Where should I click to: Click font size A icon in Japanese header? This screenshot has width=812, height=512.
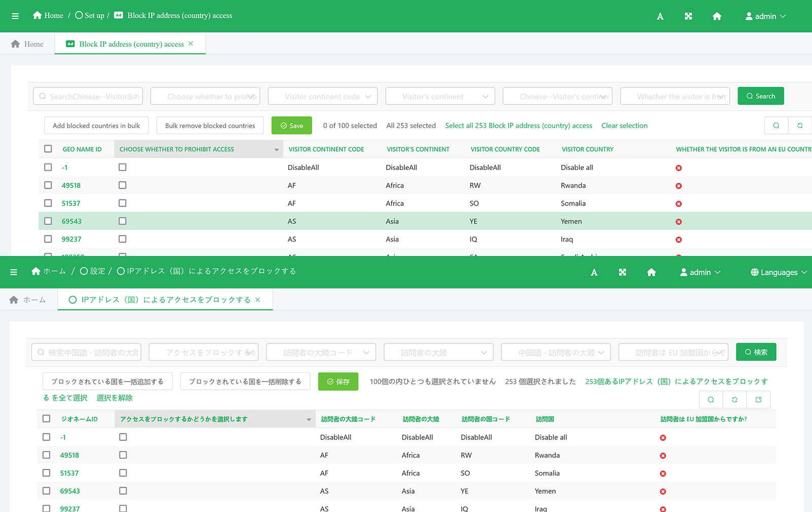(594, 272)
